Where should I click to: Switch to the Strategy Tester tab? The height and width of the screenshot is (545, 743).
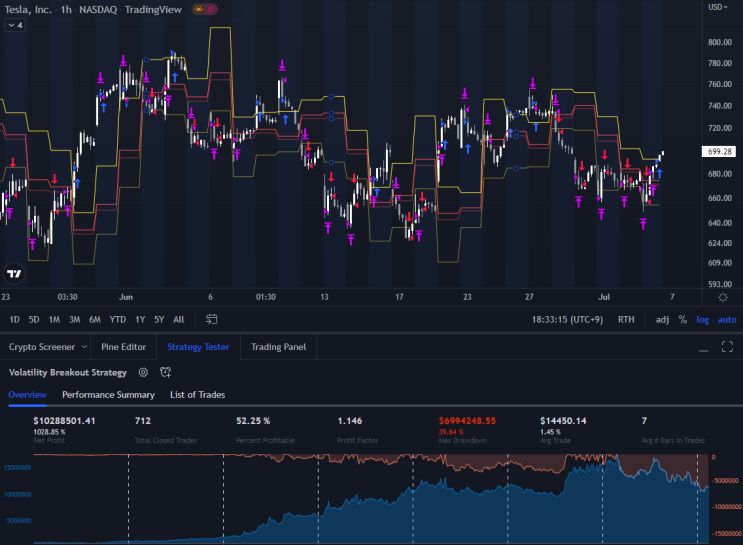point(198,347)
